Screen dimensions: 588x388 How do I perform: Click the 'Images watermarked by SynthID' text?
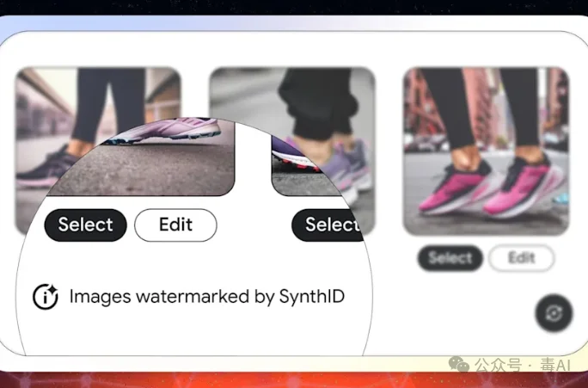pyautogui.click(x=207, y=297)
